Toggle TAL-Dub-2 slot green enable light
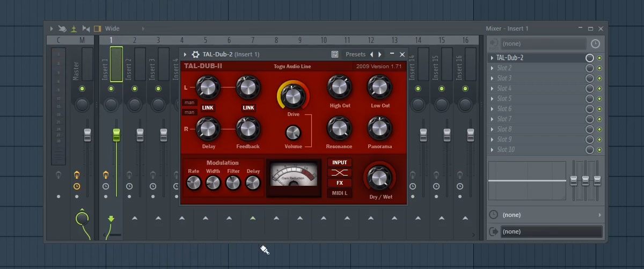Viewport: 644px width, 269px height. 599,58
